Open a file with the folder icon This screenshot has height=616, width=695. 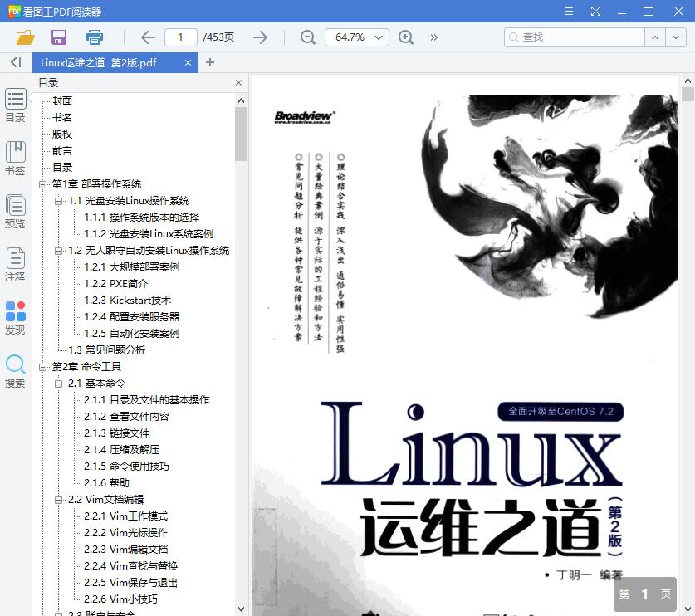click(x=26, y=37)
